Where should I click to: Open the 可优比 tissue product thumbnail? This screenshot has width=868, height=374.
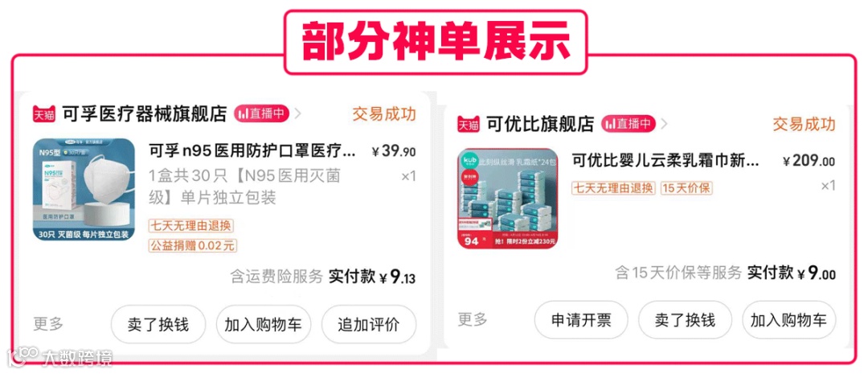508,199
